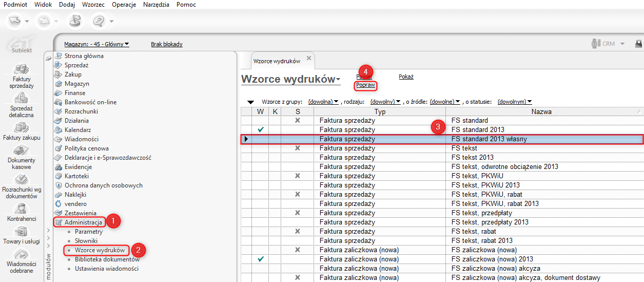
Task: Open Biblioteka dokumentów under Administracja
Action: click(107, 259)
